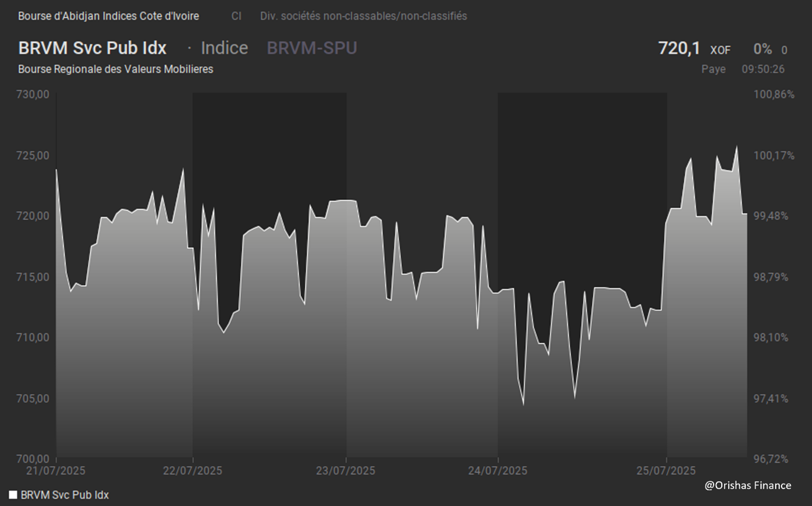Click the BRVM Svc Pub Idx index title
The height and width of the screenshot is (506, 812).
tap(93, 48)
